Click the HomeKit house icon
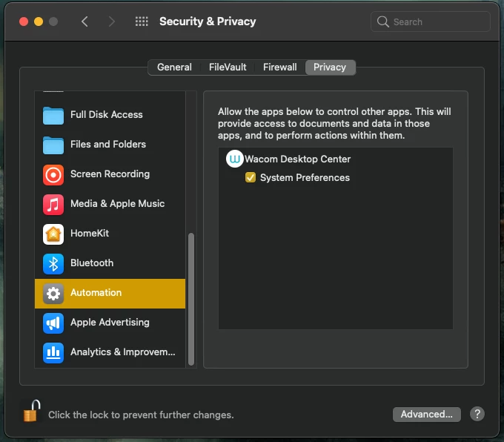This screenshot has height=442, width=504. pyautogui.click(x=53, y=234)
